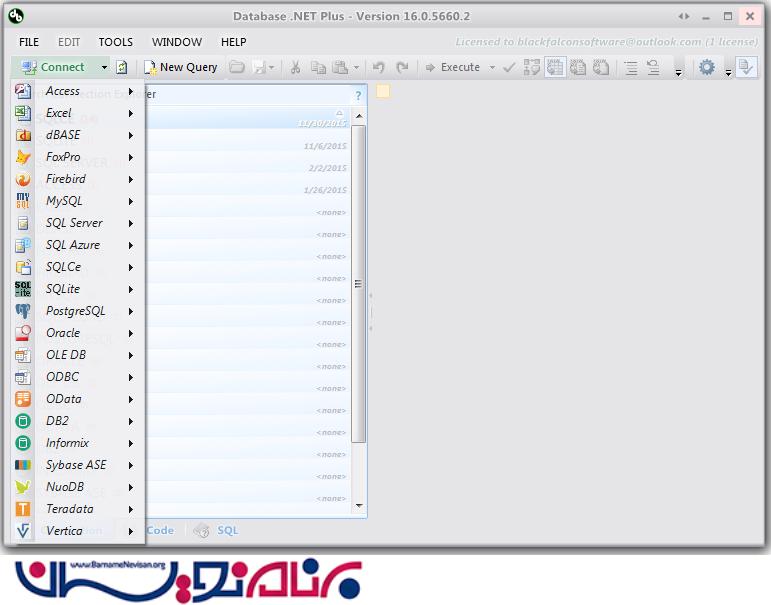Click the dBASE icon in menu
Viewport: 771px width, 605px height.
(x=23, y=135)
